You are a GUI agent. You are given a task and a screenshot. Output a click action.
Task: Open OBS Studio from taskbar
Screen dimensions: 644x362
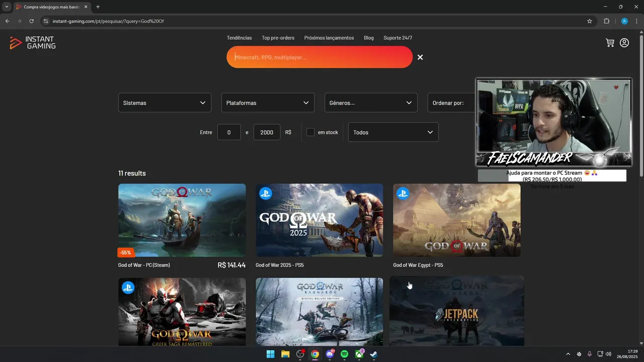[300, 354]
